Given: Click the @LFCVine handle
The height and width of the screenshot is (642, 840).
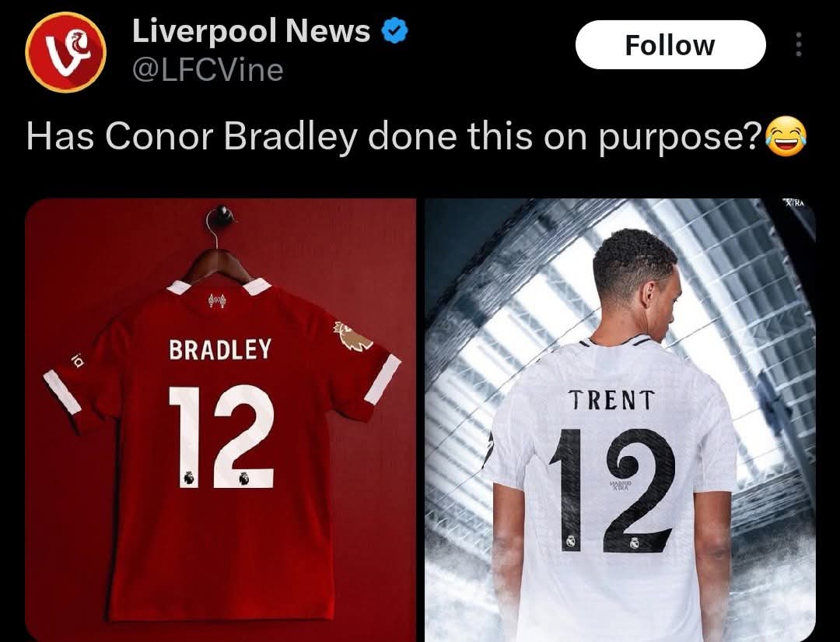Looking at the screenshot, I should [x=208, y=70].
